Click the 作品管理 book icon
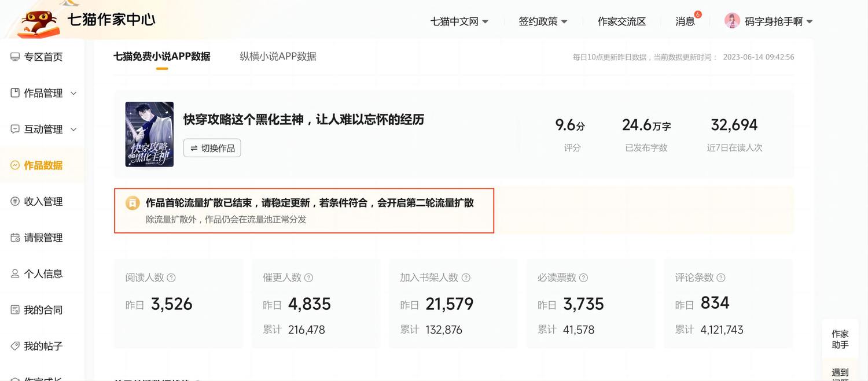Viewport: 868px width, 381px height. coord(15,93)
